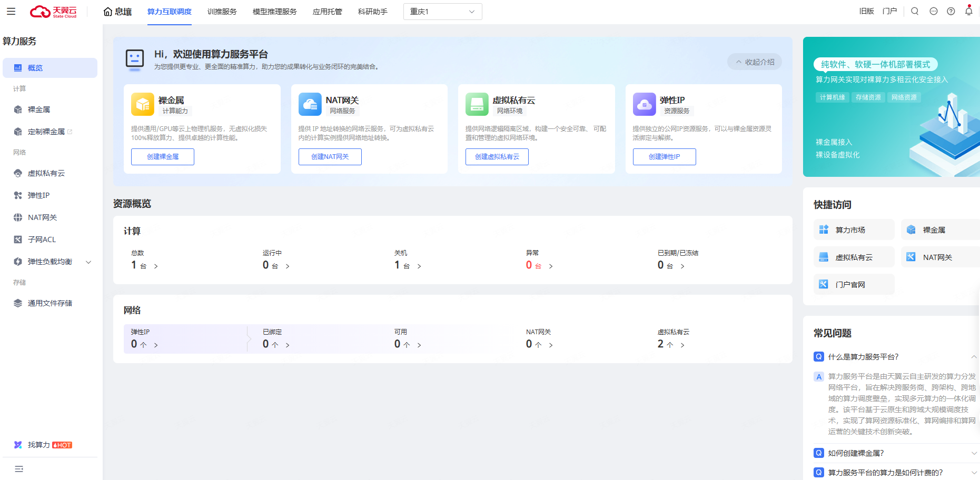The height and width of the screenshot is (480, 980).
Task: Open the 模型推理服务 tab
Action: (x=274, y=12)
